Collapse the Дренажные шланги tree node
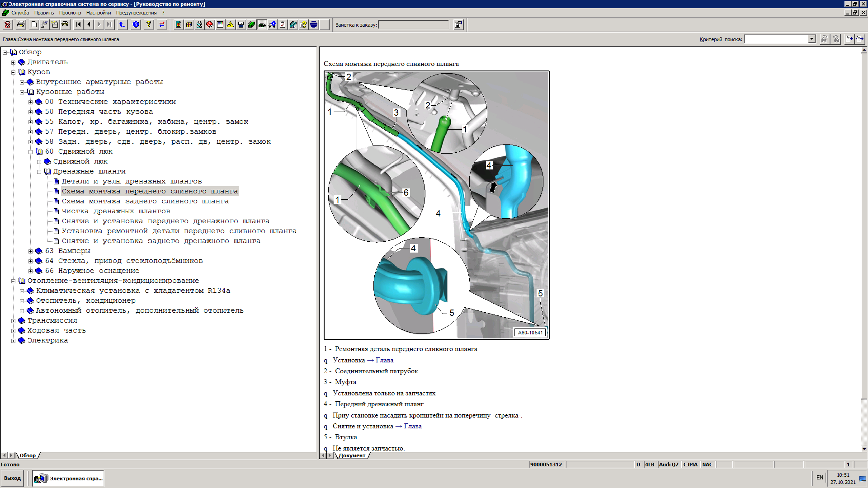This screenshot has height=488, width=868. coord(39,172)
